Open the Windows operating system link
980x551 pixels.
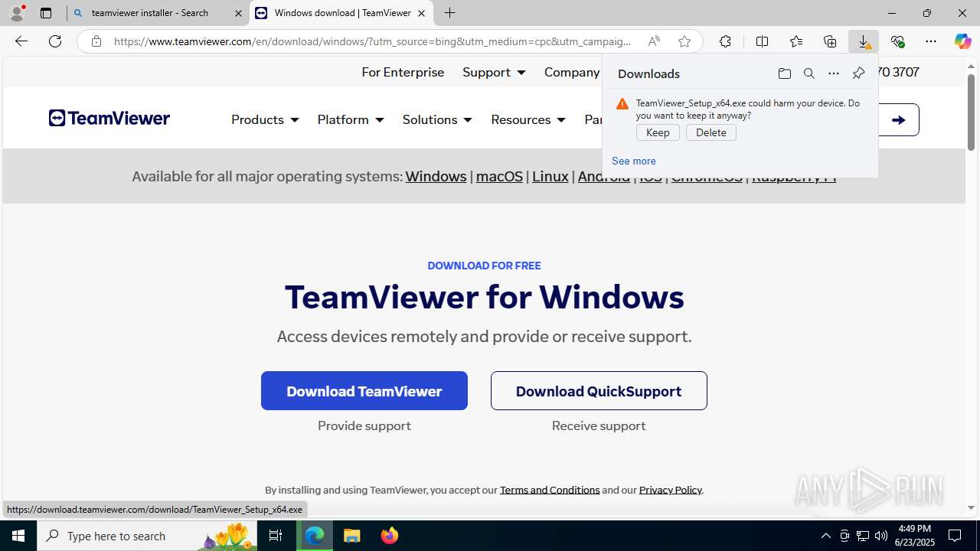pyautogui.click(x=436, y=176)
